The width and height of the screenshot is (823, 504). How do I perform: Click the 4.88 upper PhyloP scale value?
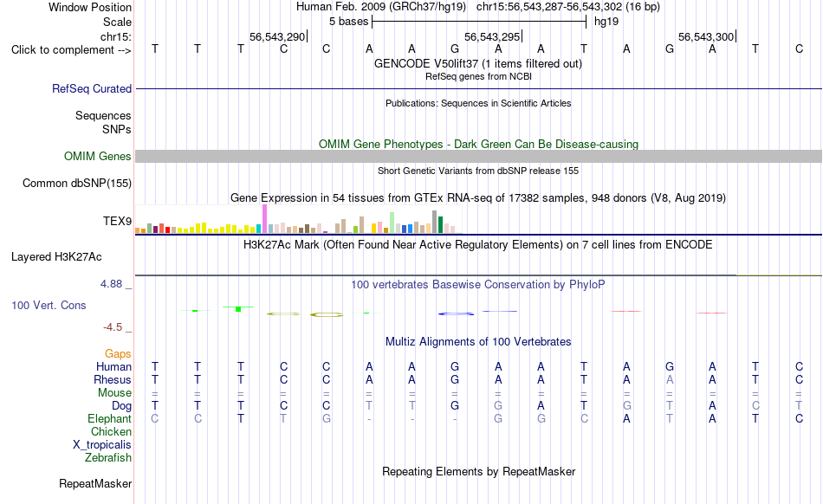(x=111, y=284)
